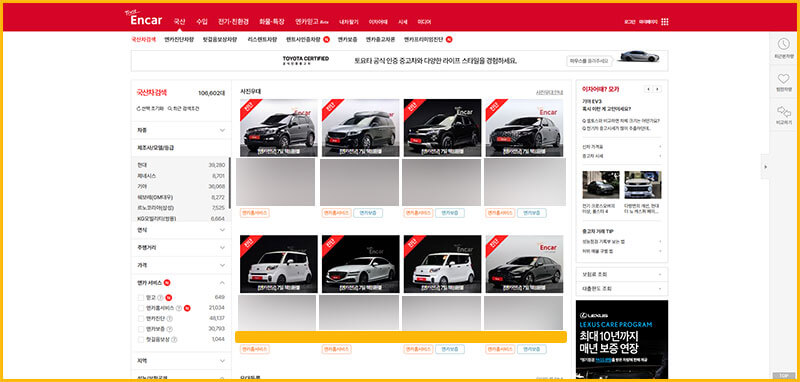The image size is (800, 382).
Task: Show previous item in 이차어때 panel
Action: (x=648, y=89)
